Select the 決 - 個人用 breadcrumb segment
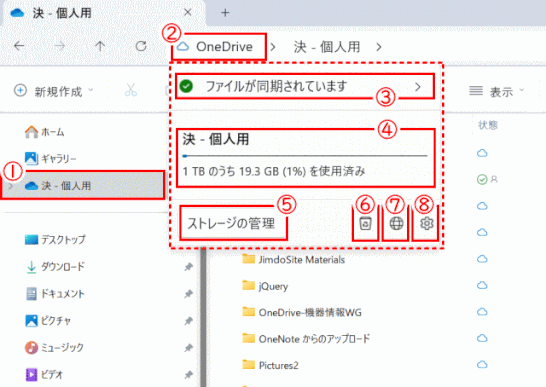This screenshot has height=387, width=546. coord(327,47)
